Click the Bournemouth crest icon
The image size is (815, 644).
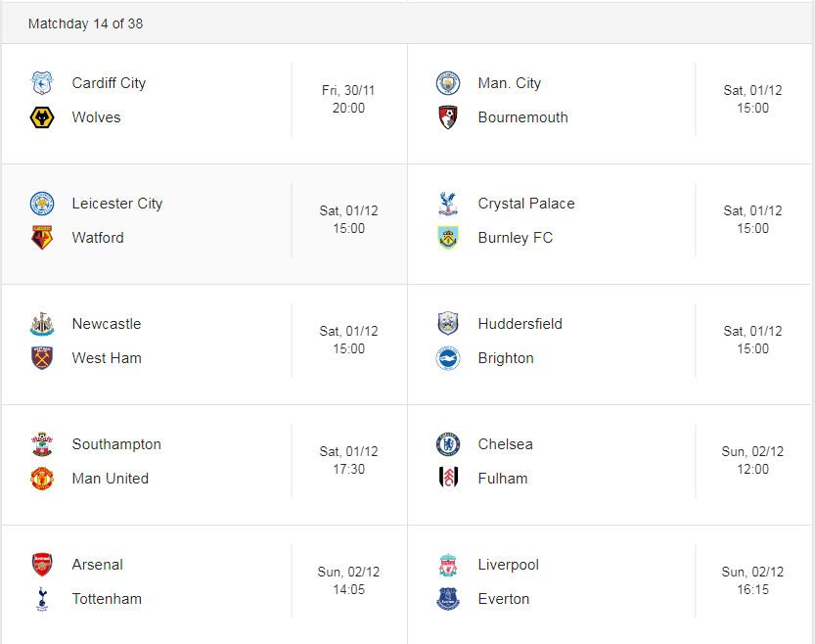pyautogui.click(x=448, y=117)
